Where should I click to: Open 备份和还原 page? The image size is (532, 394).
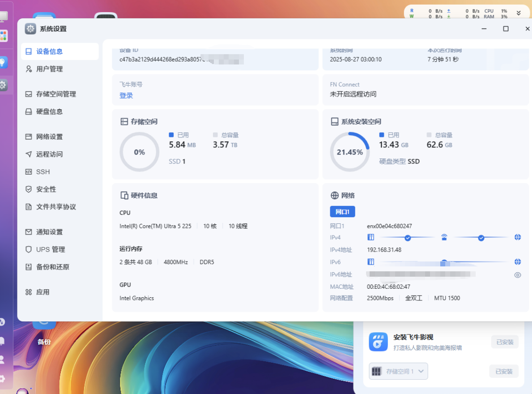click(60, 267)
